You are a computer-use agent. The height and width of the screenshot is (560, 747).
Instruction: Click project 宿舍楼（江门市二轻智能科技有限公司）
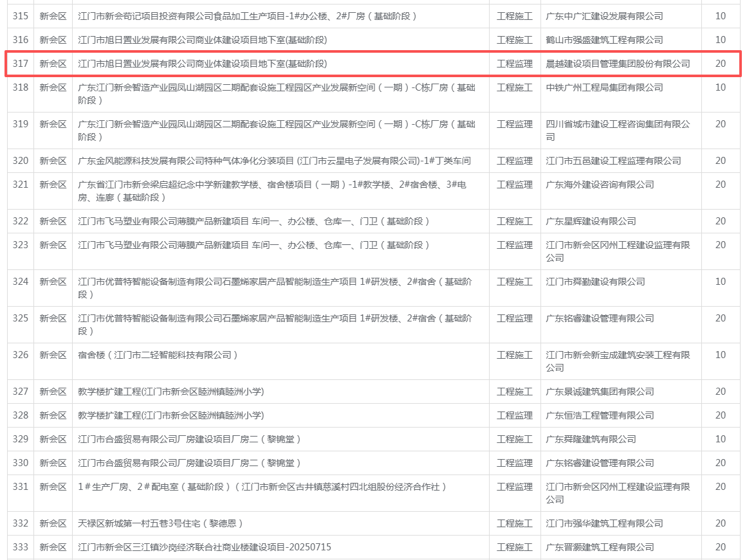(x=158, y=355)
